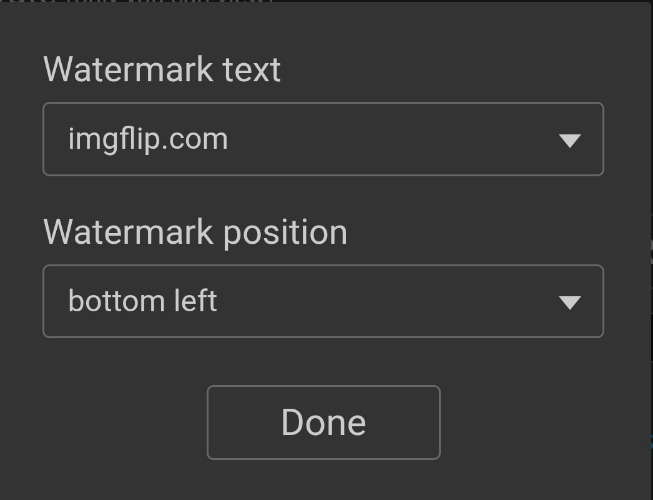Show watermark position options list
Viewport: 653px width, 500px height.
pos(323,301)
